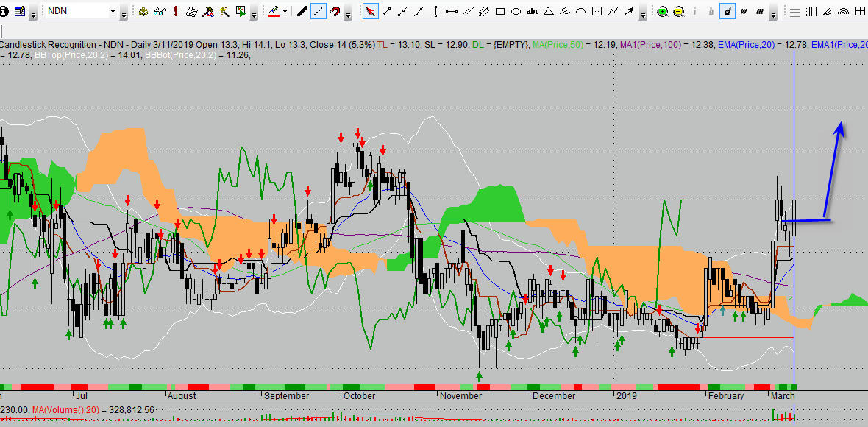The image size is (868, 427).
Task: Select the triangle drawing tool
Action: click(549, 11)
